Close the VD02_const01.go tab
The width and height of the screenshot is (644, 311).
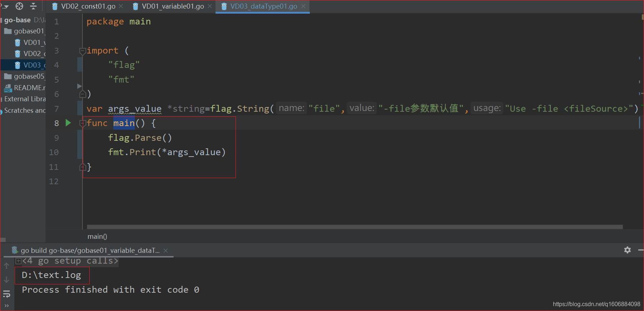tap(121, 6)
